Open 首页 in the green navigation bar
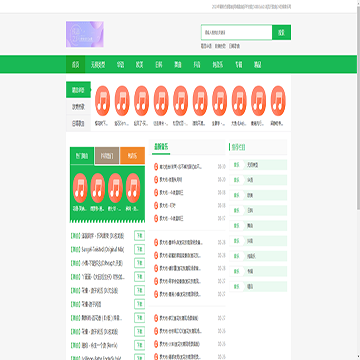Image resolution: width=360 pixels, height=360 pixels. [x=75, y=64]
